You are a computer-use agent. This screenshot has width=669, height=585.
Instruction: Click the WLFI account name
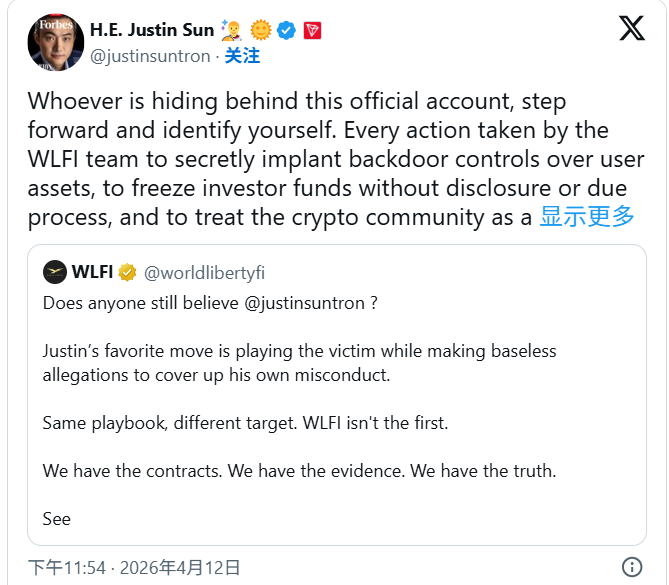[x=92, y=272]
